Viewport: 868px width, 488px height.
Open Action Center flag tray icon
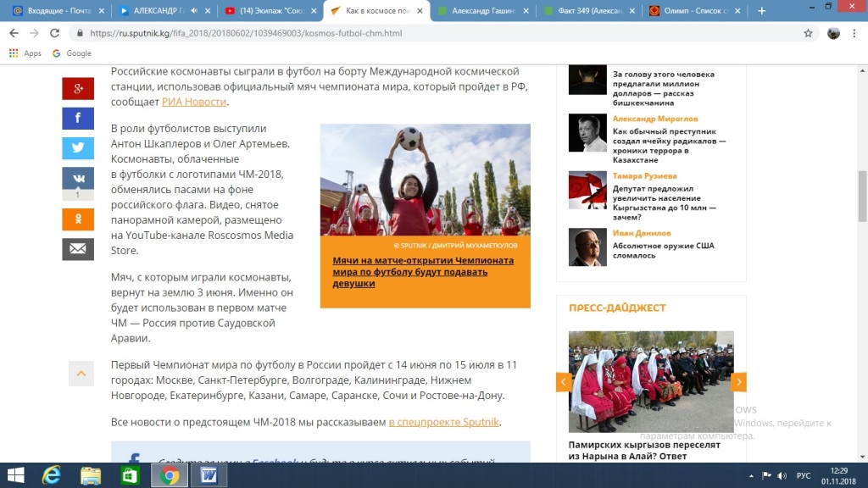[x=766, y=476]
